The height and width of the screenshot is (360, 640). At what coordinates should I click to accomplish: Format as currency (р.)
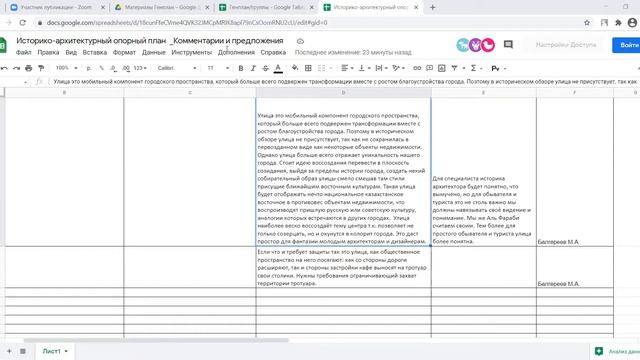tap(89, 68)
